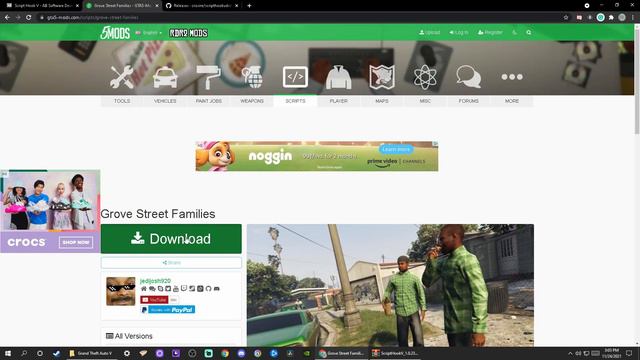The height and width of the screenshot is (360, 640).
Task: Open the taskbar search icon
Action: [x=24, y=353]
